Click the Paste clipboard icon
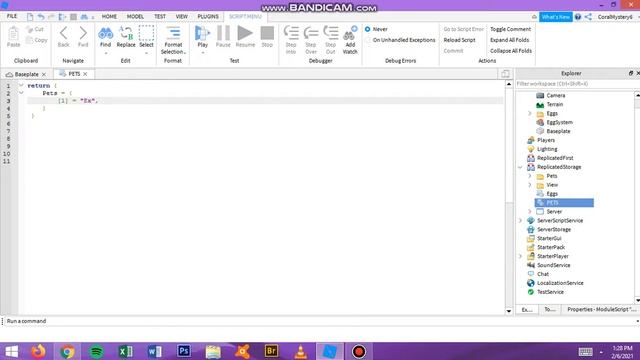 [x=13, y=34]
